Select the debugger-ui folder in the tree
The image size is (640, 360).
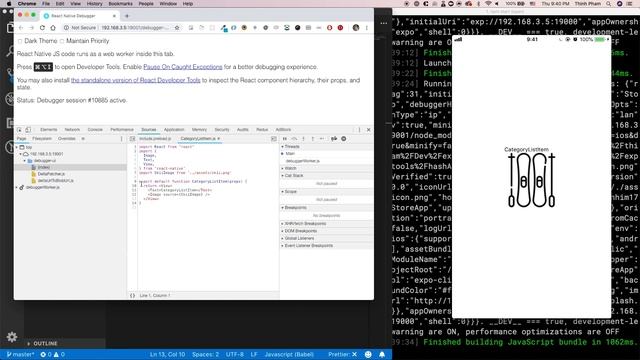45,161
